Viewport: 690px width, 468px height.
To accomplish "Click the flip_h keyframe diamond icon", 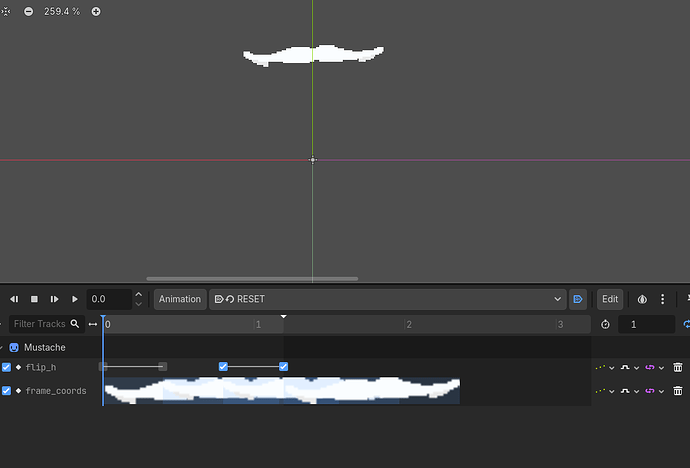I will click(18, 367).
